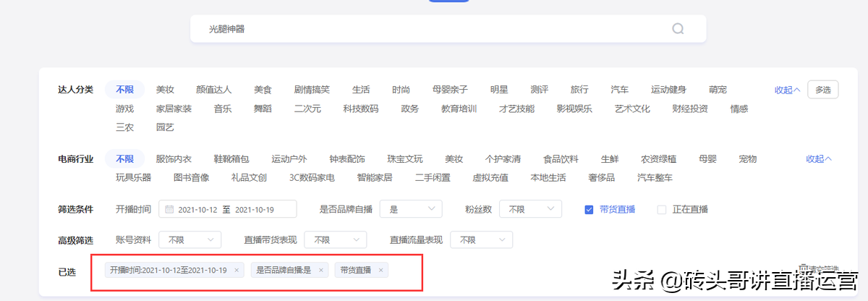Viewport: 868px width, 301px height.
Task: Choose the 教育培训 category
Action: [459, 109]
